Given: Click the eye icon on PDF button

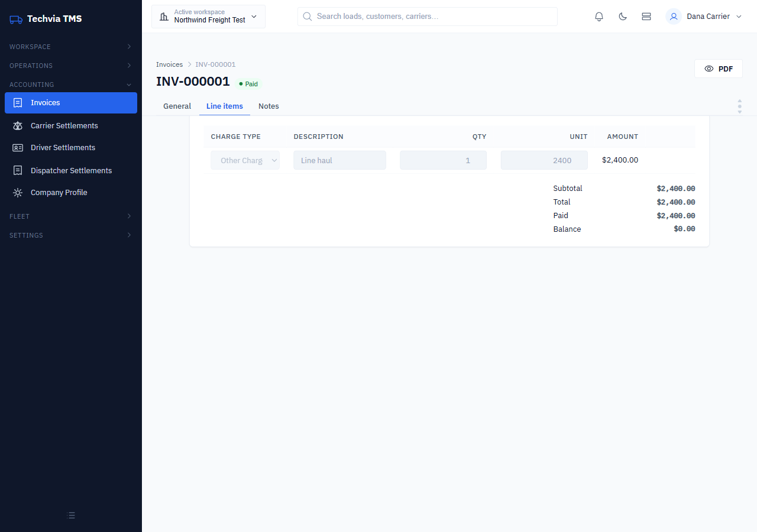Looking at the screenshot, I should pyautogui.click(x=709, y=69).
